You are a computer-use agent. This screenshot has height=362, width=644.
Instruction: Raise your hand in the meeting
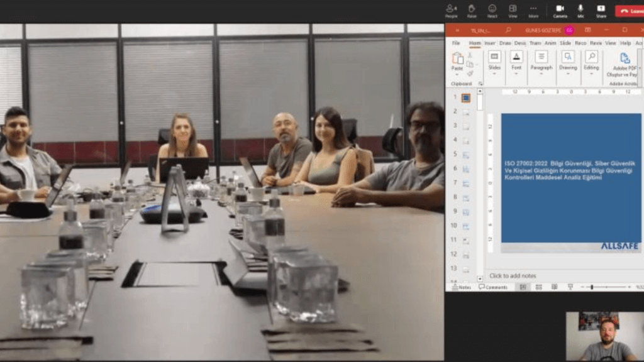472,10
